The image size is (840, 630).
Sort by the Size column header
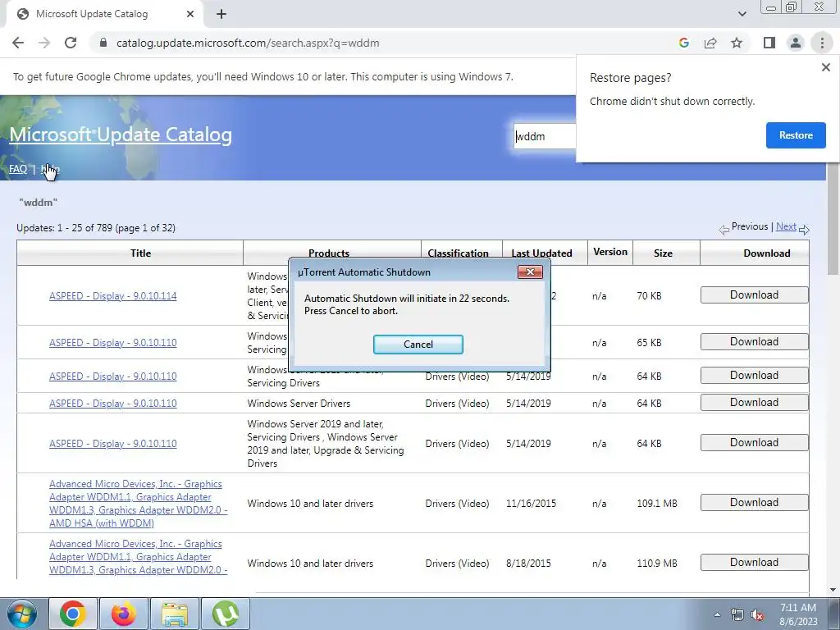point(663,253)
